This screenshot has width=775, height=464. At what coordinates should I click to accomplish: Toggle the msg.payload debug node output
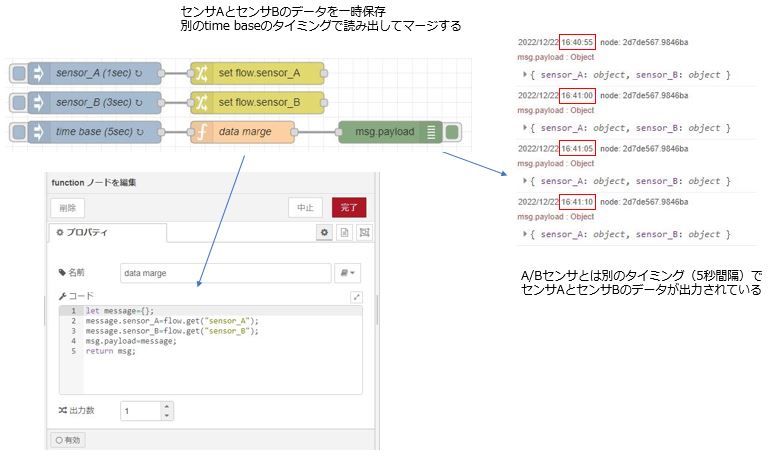[453, 132]
